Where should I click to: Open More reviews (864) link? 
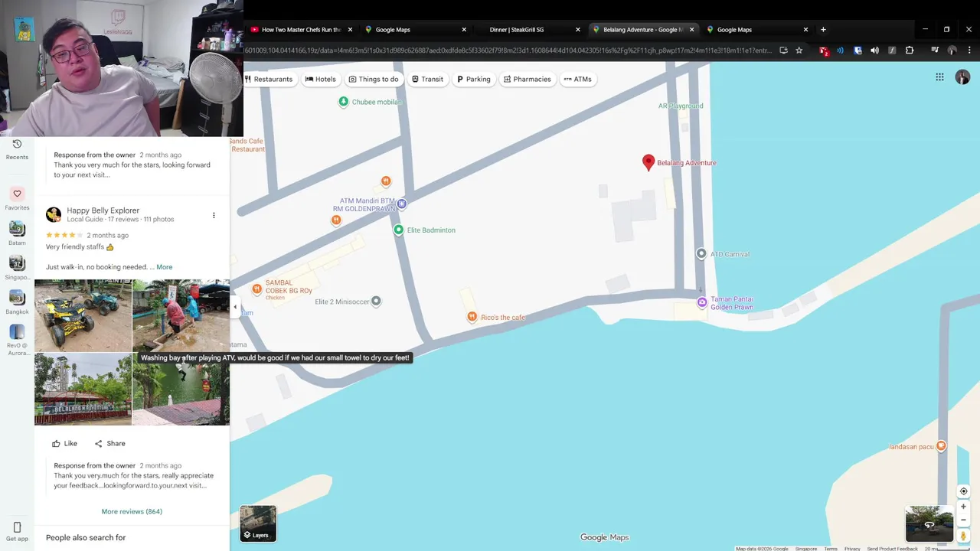coord(132,511)
